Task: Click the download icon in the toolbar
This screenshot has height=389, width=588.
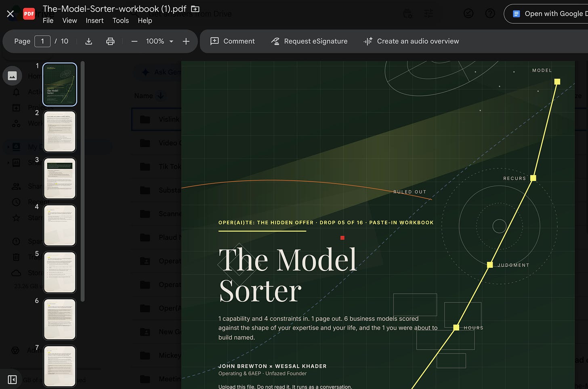Action: (89, 41)
